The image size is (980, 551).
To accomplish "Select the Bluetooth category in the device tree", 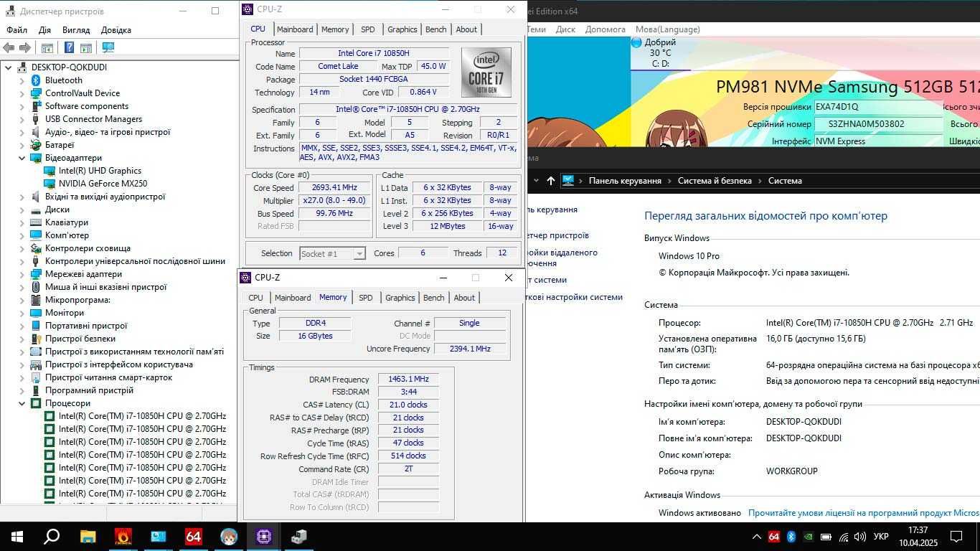I will point(63,80).
